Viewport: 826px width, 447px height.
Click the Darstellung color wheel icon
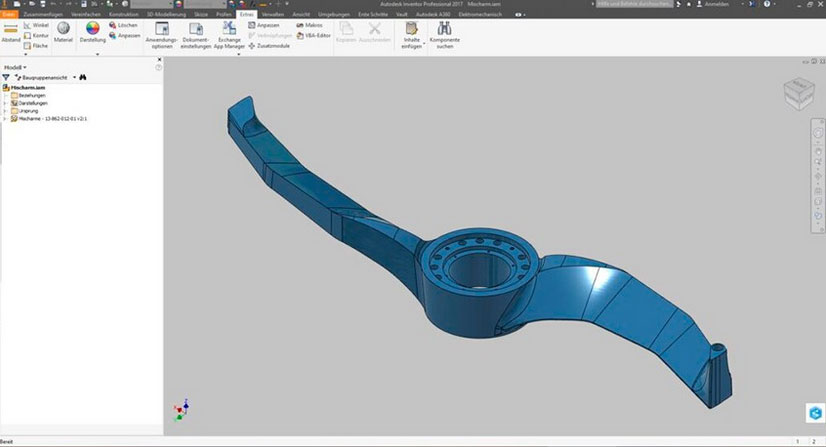pyautogui.click(x=92, y=30)
